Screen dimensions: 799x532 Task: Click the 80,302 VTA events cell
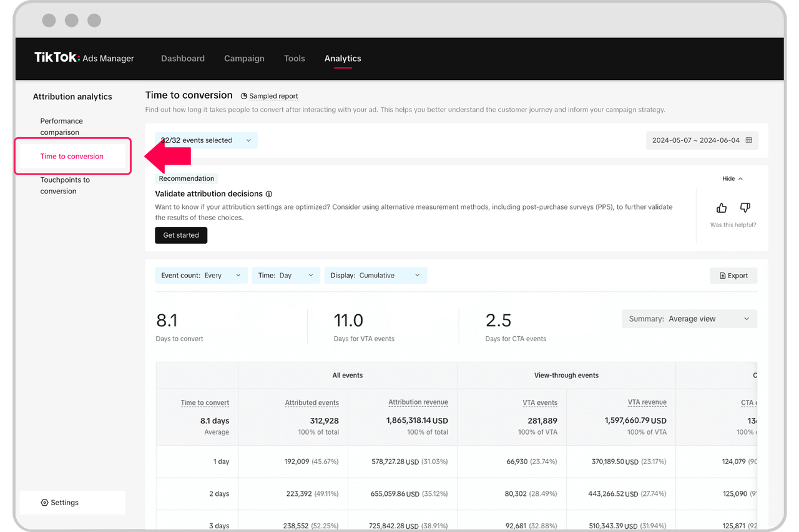532,494
